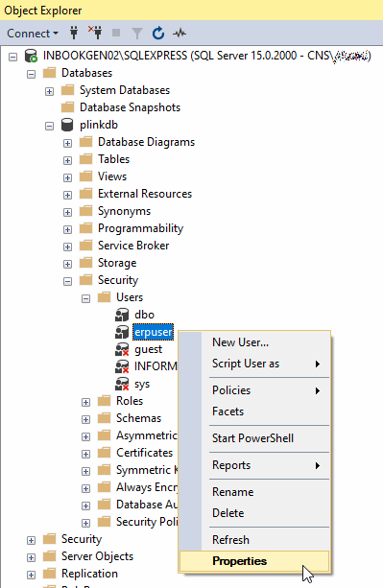
Task: Select the Programmability folder item
Action: [140, 228]
